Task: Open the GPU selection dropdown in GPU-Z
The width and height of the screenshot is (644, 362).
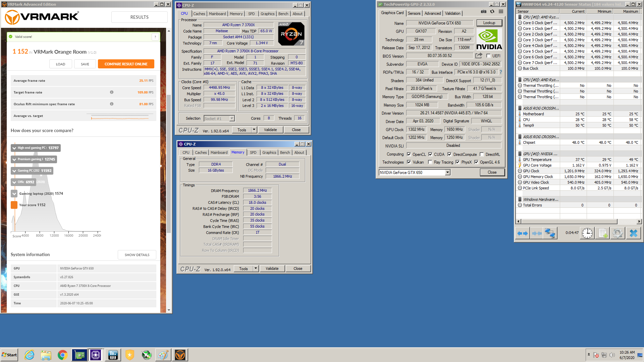Action: tap(447, 172)
